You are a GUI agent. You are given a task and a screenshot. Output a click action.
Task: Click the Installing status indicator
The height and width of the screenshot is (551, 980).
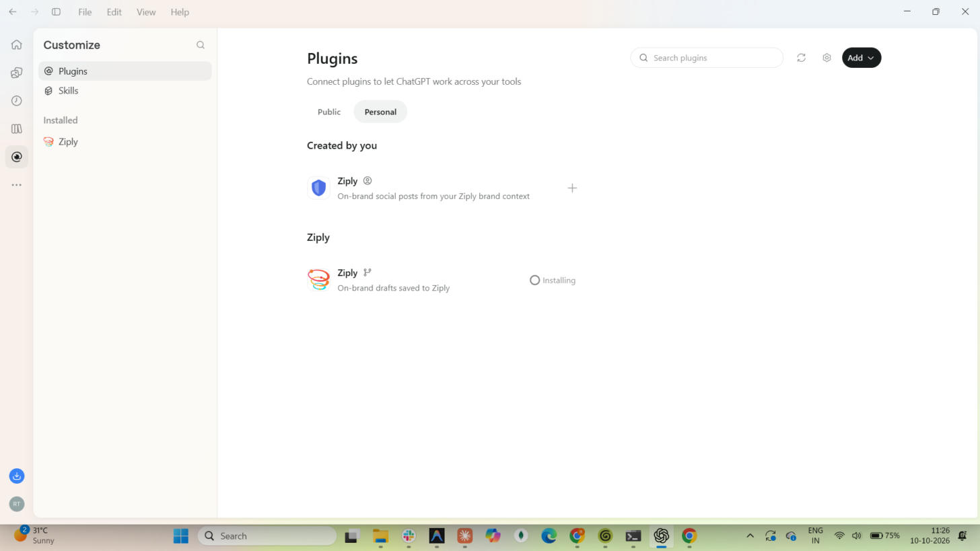(553, 281)
